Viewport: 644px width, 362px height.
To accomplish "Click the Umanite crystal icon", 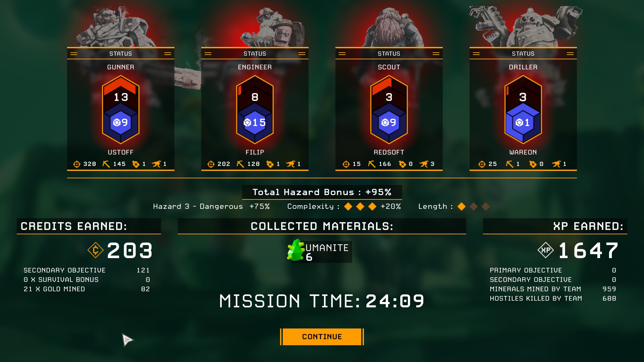I will coord(296,250).
